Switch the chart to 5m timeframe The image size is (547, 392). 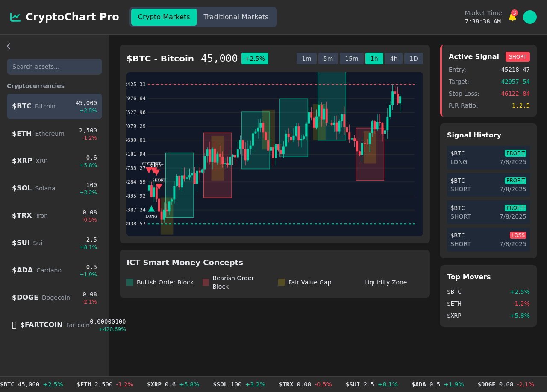tap(328, 59)
